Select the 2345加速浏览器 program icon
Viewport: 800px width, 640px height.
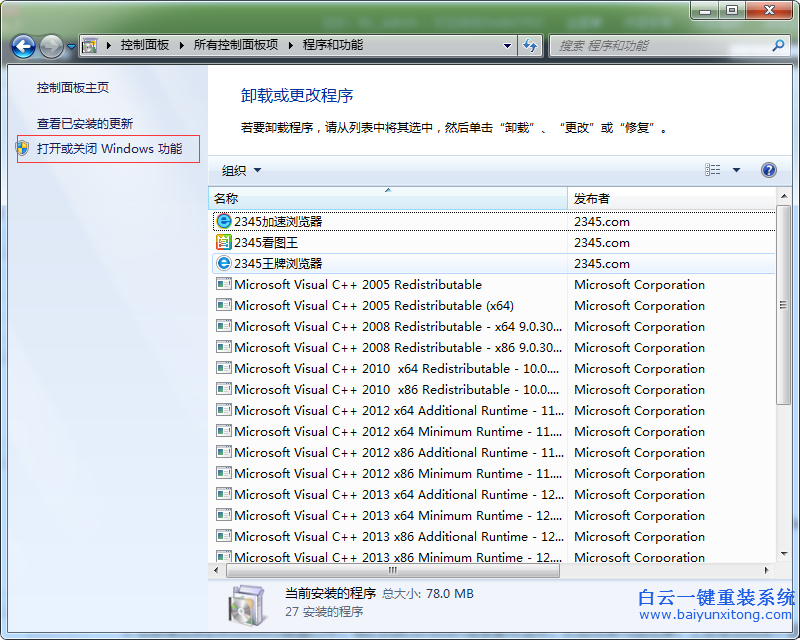224,221
